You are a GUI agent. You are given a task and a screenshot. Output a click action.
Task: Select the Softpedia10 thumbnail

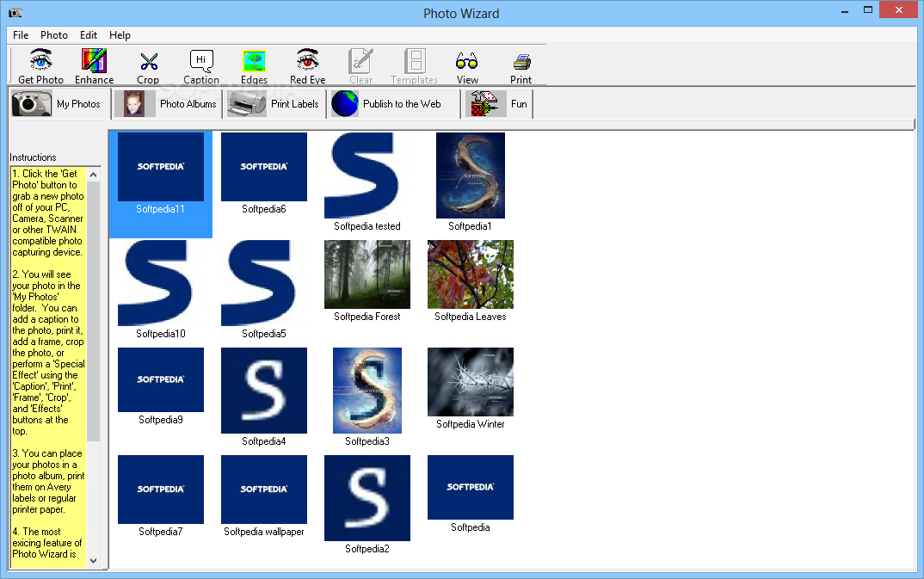pos(161,283)
